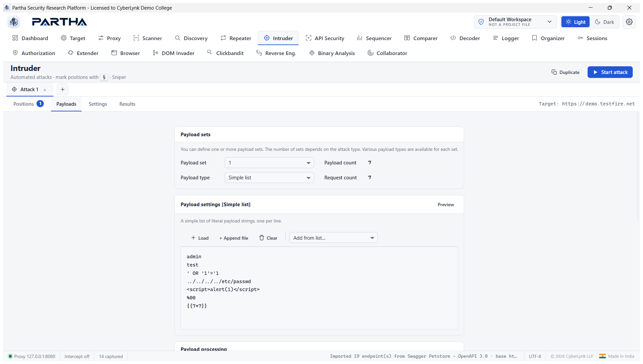Click the Binary Analysis chip icon

[x=312, y=53]
